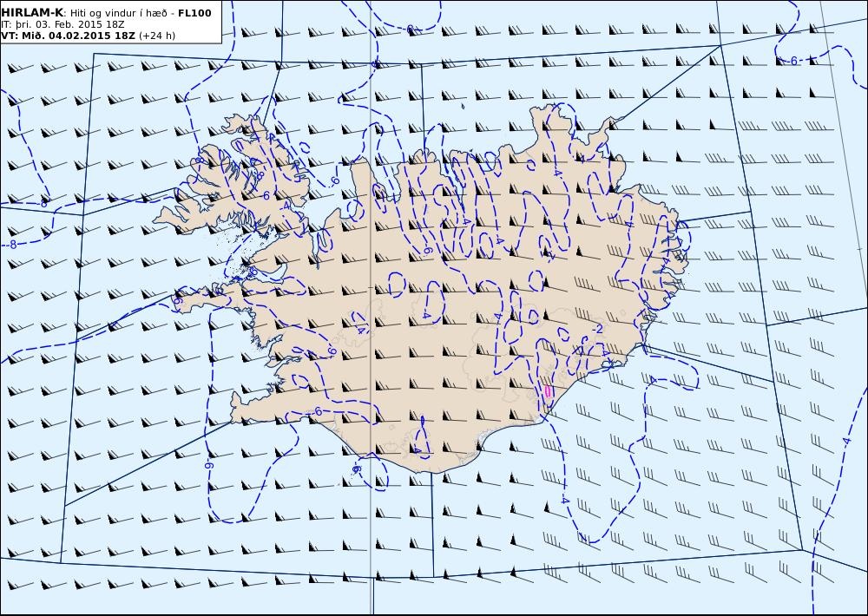Click the "VT: Mið. 04.02.2015 18Z" valid time
Screen dimensions: 868x616
pyautogui.click(x=69, y=36)
